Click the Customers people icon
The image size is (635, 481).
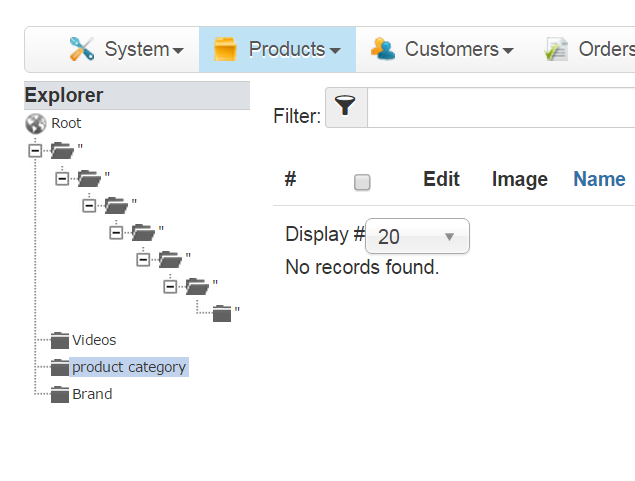(383, 49)
